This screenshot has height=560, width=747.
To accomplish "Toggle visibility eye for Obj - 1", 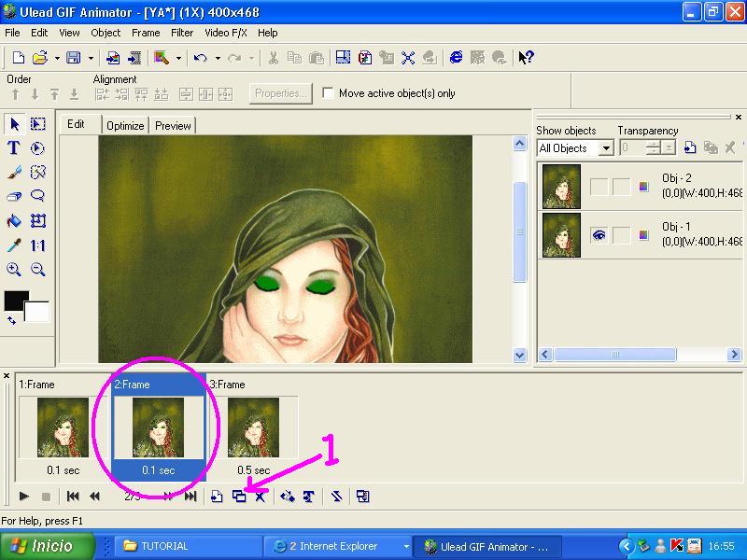I will (x=599, y=235).
